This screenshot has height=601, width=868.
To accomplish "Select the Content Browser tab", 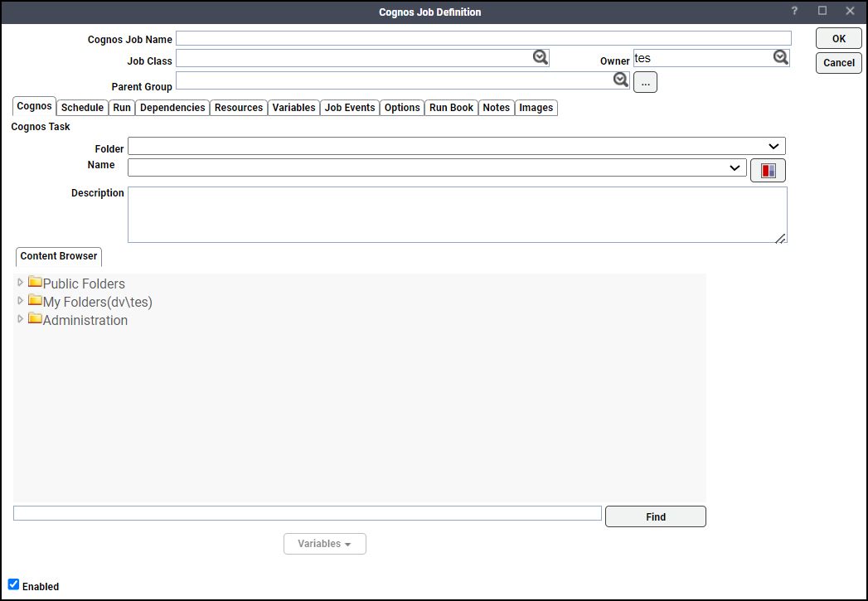I will pos(59,256).
